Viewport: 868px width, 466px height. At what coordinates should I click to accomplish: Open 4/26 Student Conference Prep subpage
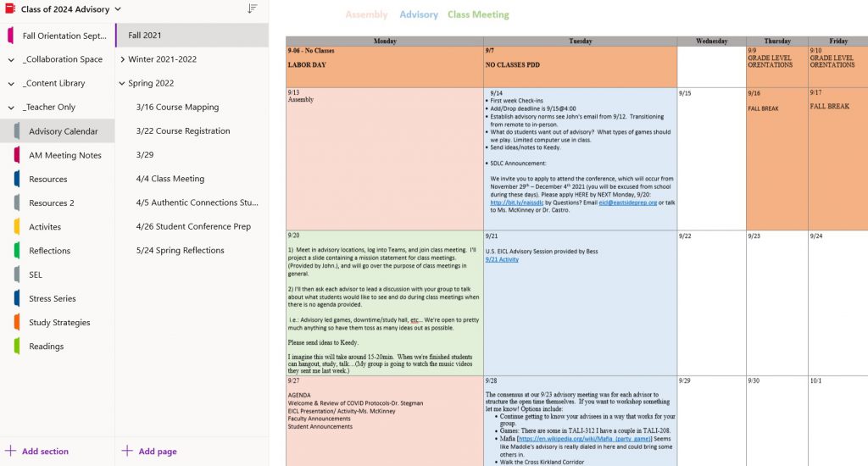point(193,226)
